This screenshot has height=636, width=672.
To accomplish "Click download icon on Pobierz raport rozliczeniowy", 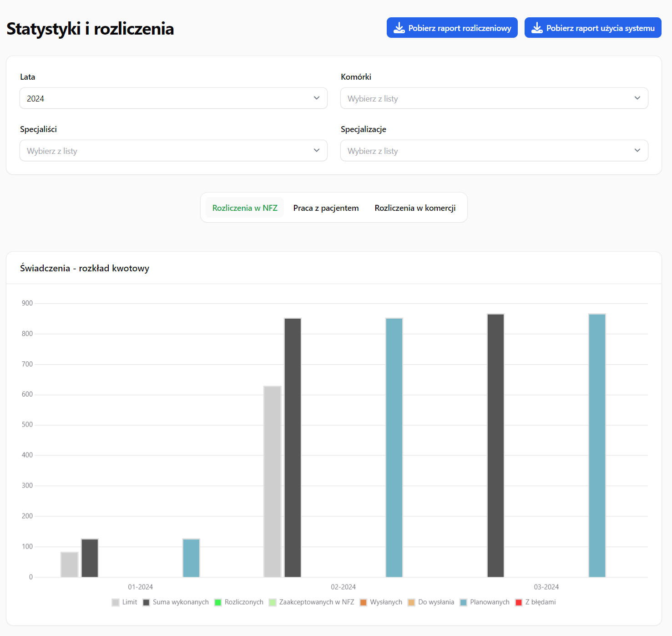I will (x=399, y=28).
